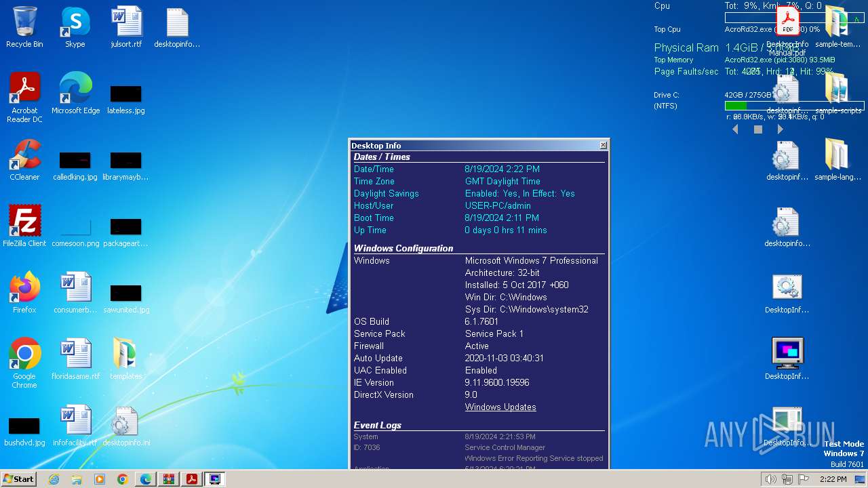Open the sample-lang folder icon
The image size is (868, 488).
click(x=837, y=159)
